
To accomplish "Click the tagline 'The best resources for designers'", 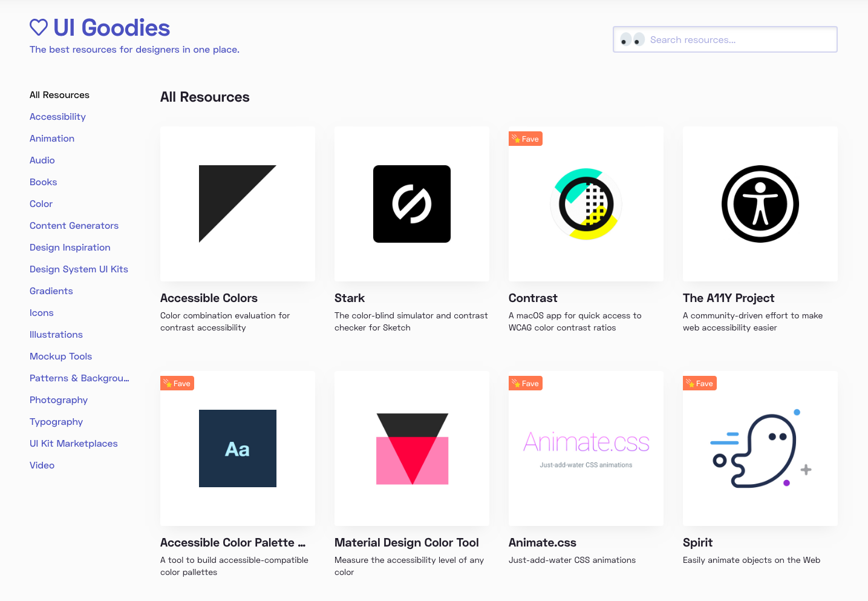I will pyautogui.click(x=134, y=50).
